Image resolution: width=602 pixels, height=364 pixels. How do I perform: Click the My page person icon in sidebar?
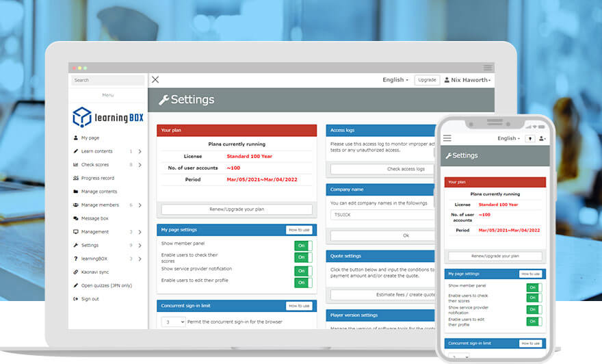[75, 138]
